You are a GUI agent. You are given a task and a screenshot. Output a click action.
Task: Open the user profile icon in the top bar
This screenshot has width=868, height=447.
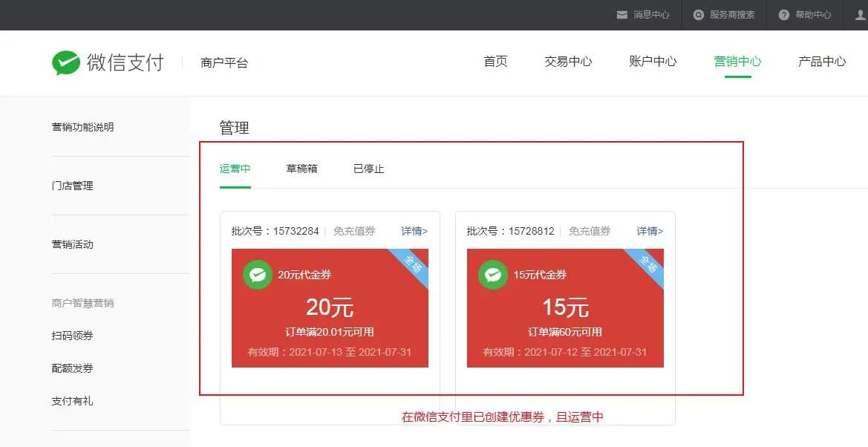862,15
